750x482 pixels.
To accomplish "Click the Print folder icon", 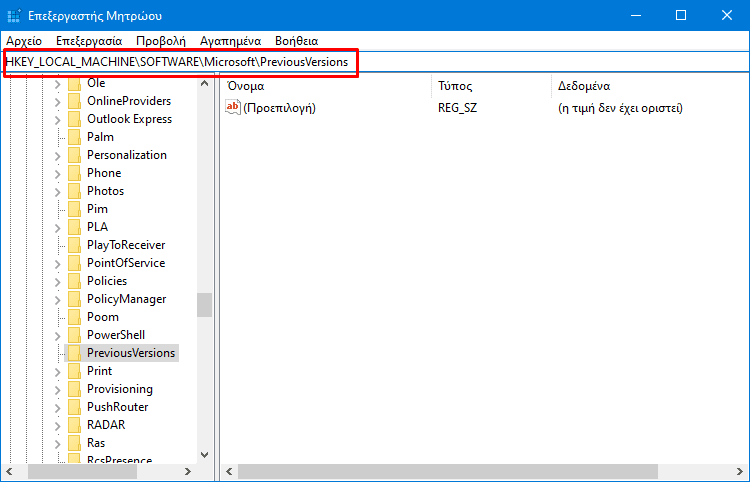I will (74, 371).
